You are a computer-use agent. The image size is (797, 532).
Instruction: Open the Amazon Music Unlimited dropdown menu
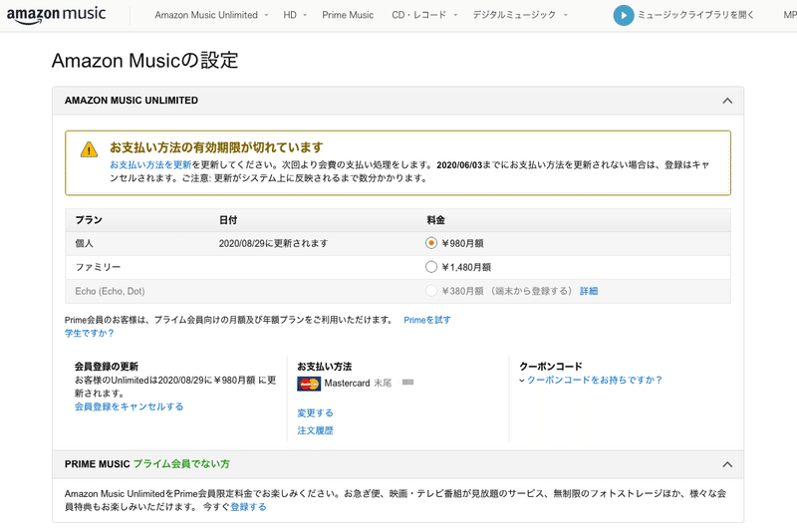211,15
